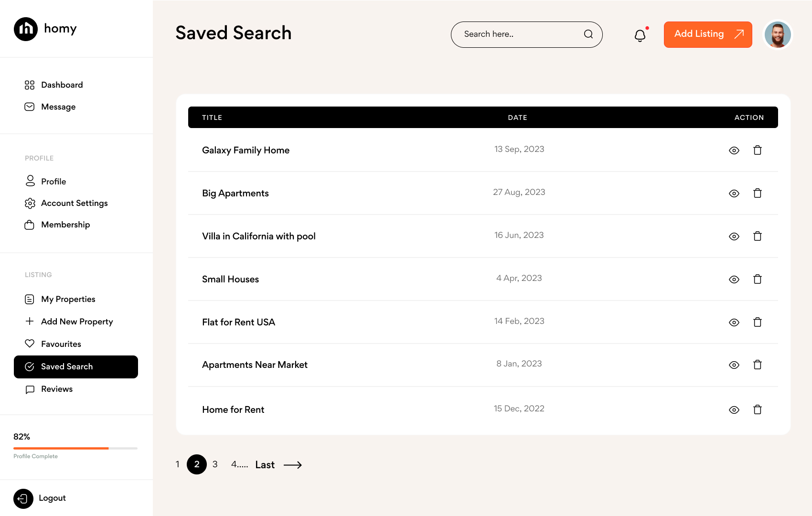
Task: Click the homy logo icon
Action: point(26,29)
